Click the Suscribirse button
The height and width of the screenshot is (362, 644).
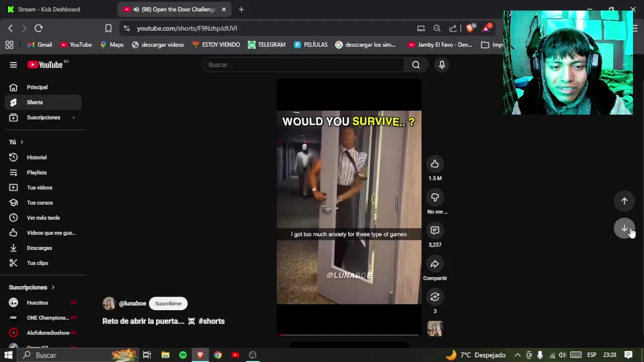tap(168, 303)
